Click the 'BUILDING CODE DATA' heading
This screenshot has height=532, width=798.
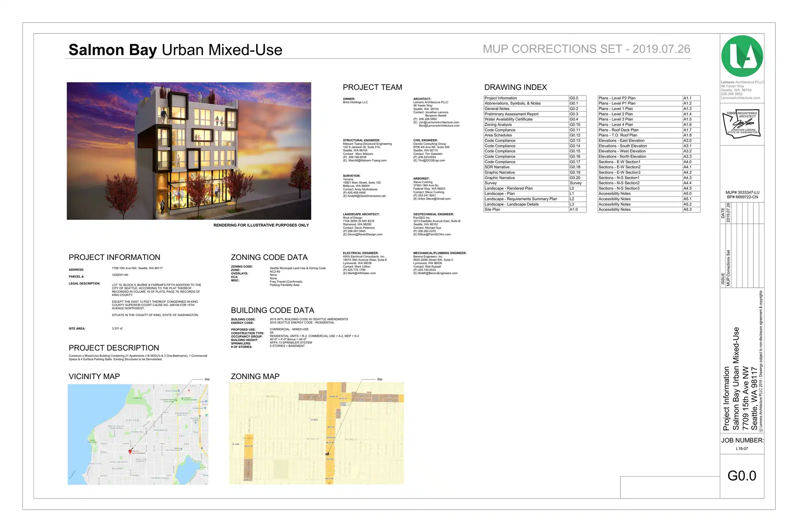[x=273, y=310]
